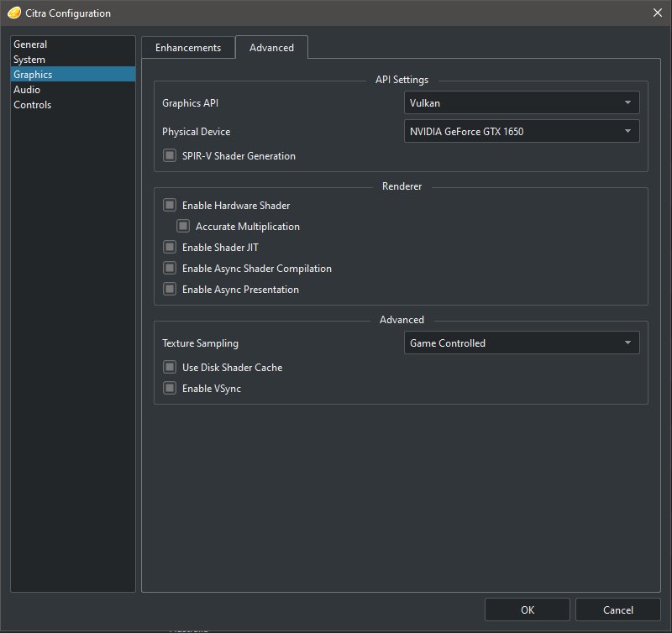This screenshot has height=633, width=672.
Task: Select Controls in the settings list
Action: tap(73, 104)
